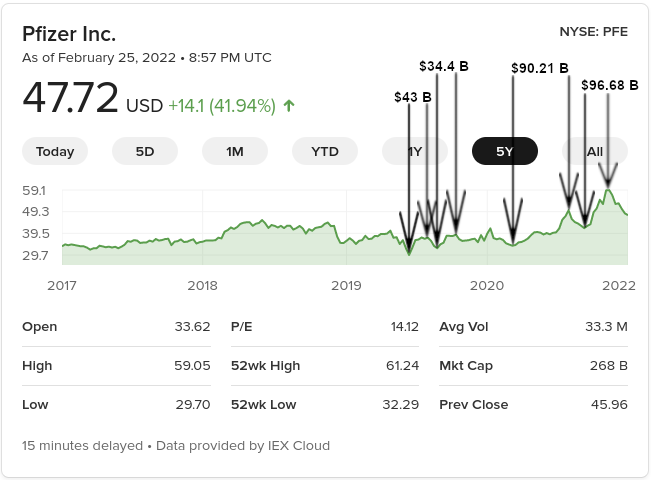Screen dimensions: 651x480
Task: Click the NYSE: PFE ticker label
Action: click(x=596, y=32)
